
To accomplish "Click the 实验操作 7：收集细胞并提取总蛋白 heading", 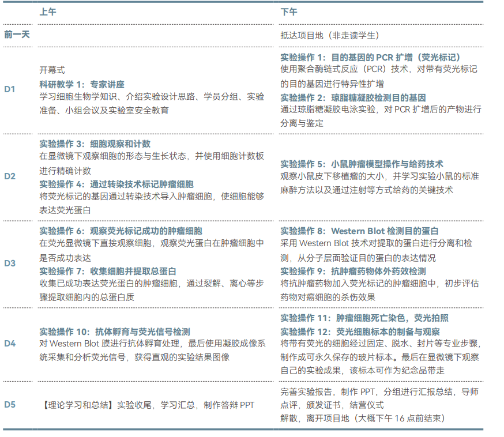I will (107, 270).
